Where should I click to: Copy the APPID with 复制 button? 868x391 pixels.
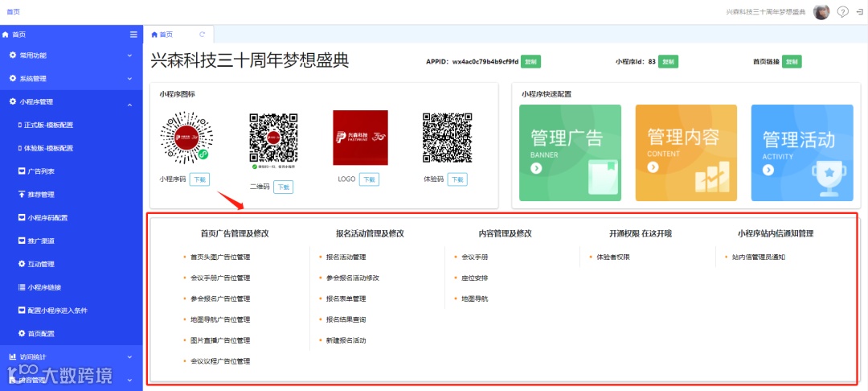point(530,61)
